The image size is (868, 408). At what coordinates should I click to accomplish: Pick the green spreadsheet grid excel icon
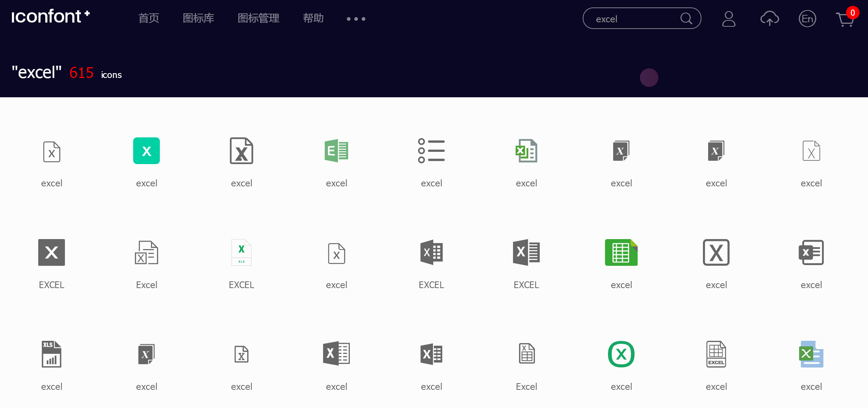621,252
